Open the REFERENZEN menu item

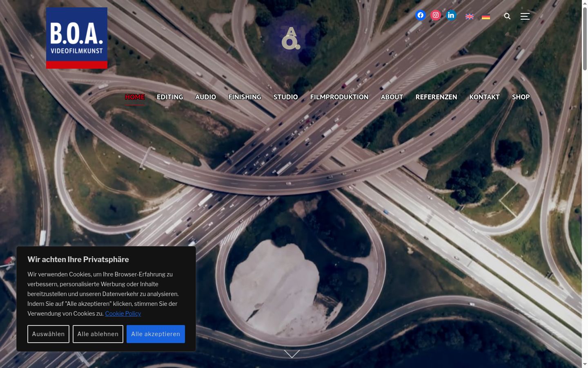tap(436, 97)
